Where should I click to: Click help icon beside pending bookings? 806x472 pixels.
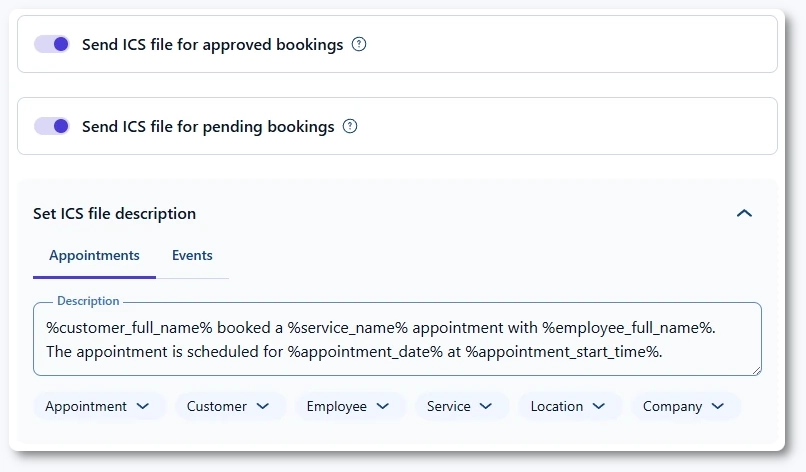pyautogui.click(x=350, y=127)
